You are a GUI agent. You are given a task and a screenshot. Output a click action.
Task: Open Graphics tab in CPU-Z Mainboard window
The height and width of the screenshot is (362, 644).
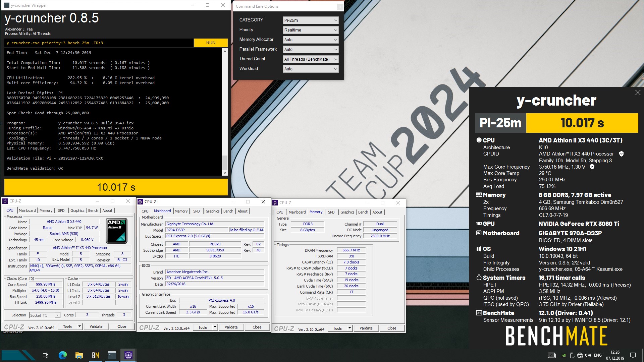tap(213, 211)
